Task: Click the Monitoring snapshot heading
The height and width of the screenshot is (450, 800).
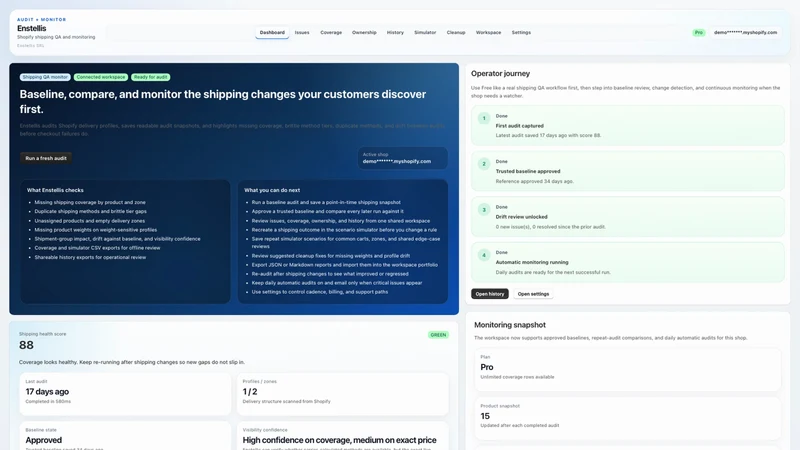Action: coord(510,325)
